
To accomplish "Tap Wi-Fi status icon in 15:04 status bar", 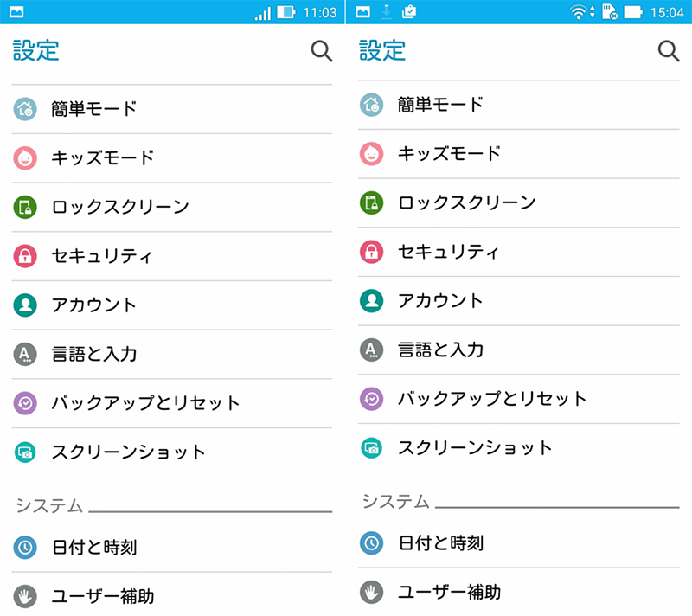I will coord(577,13).
